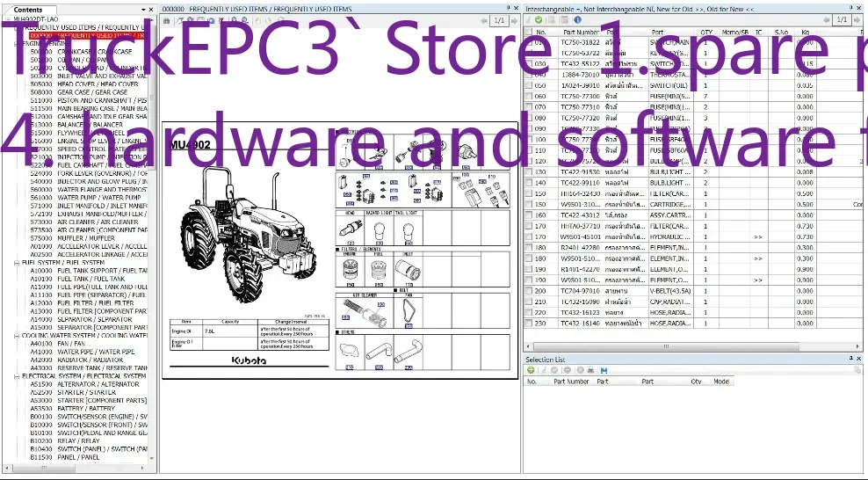
Task: Open new-for-old link on row W9501-45101
Action: pyautogui.click(x=758, y=237)
